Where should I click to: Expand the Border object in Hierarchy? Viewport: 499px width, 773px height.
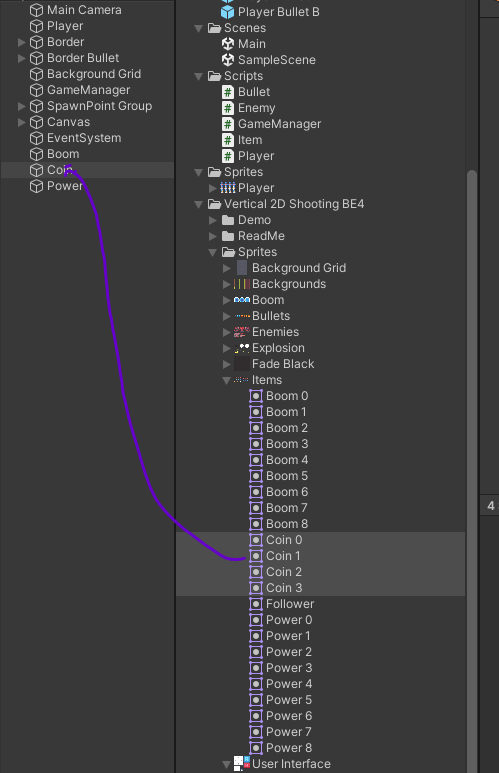pyautogui.click(x=22, y=42)
